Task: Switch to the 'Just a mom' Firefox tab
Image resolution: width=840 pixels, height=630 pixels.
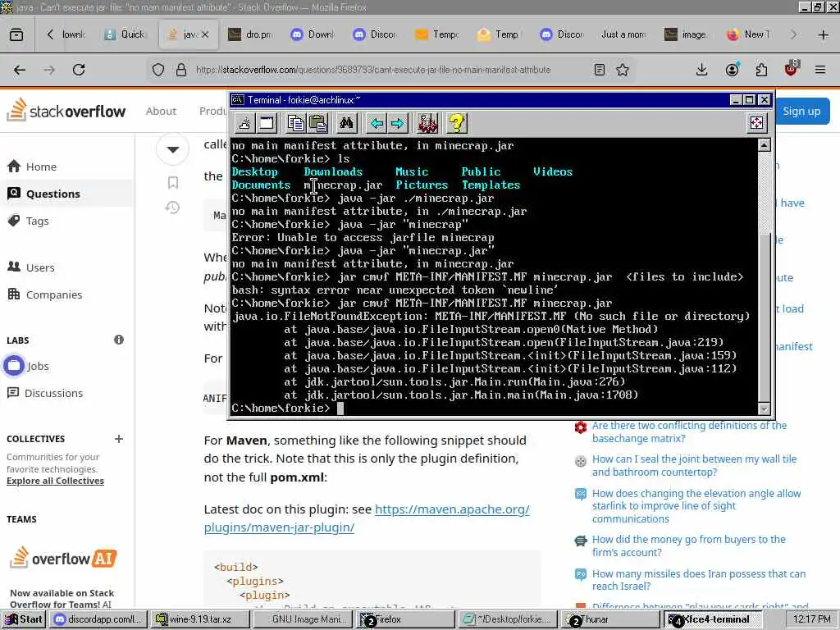Action: pos(623,34)
